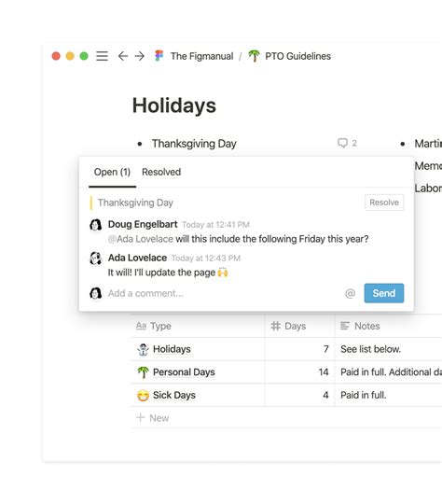
Task: Click the Today at 12:41 PM timestamp
Action: [x=215, y=225]
